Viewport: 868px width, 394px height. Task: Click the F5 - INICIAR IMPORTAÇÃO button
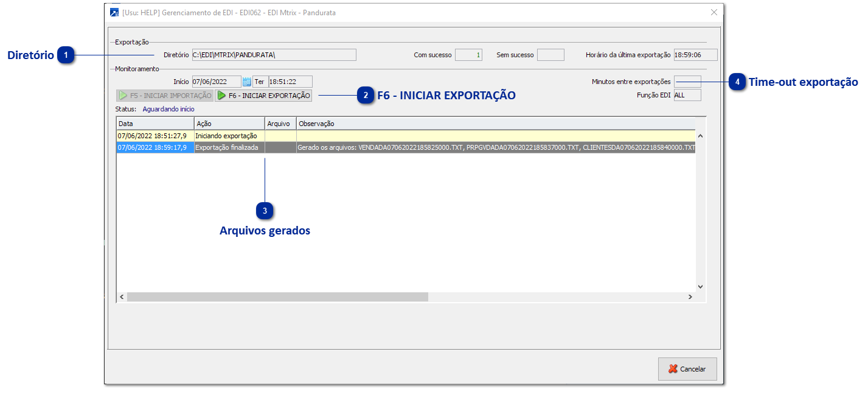click(165, 96)
